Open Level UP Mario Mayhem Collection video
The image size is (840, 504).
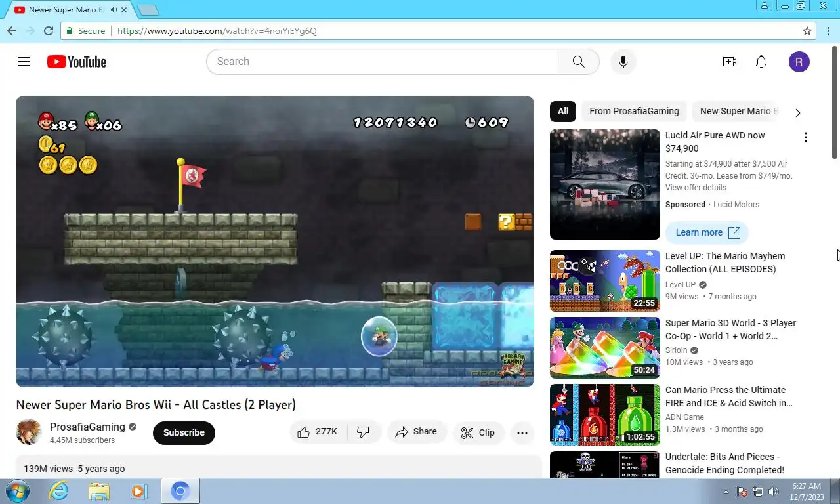[725, 262]
